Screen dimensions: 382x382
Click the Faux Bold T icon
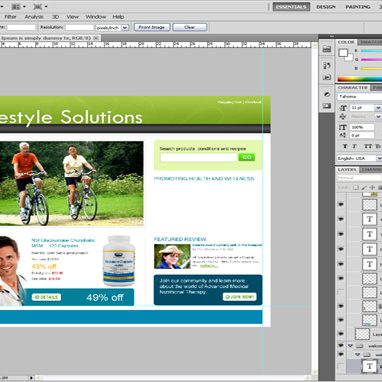point(345,146)
